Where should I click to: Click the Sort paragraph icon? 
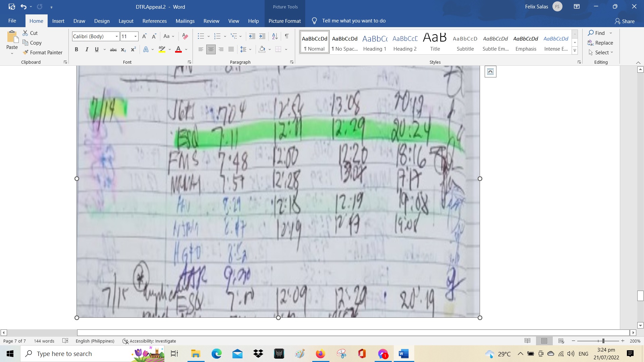(275, 36)
